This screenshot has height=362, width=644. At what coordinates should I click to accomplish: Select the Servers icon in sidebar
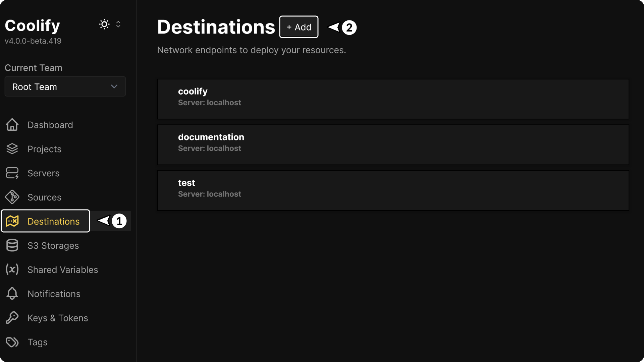pyautogui.click(x=12, y=173)
